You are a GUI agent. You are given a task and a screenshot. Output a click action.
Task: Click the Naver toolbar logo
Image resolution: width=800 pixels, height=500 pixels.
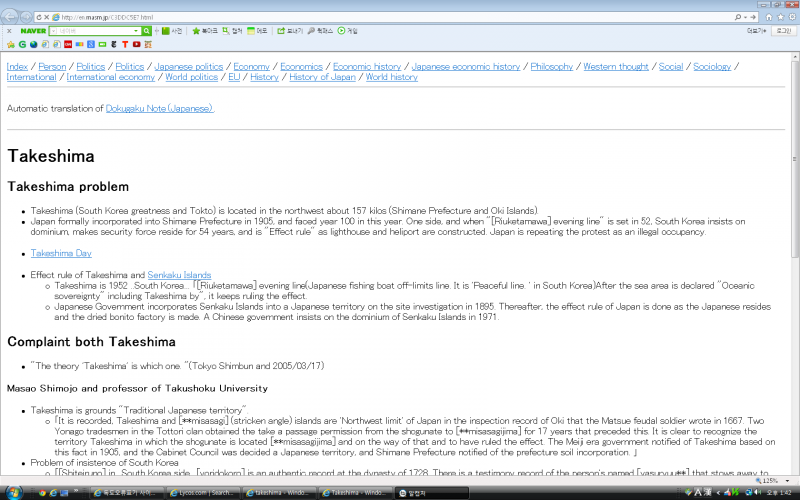point(32,31)
